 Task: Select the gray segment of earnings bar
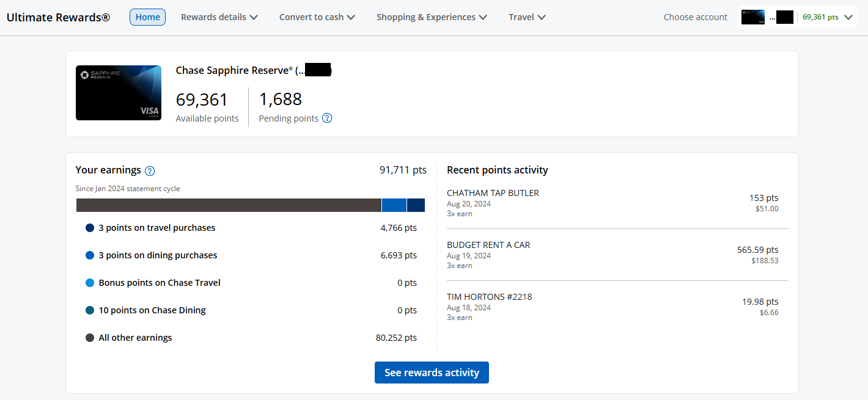[x=229, y=205]
